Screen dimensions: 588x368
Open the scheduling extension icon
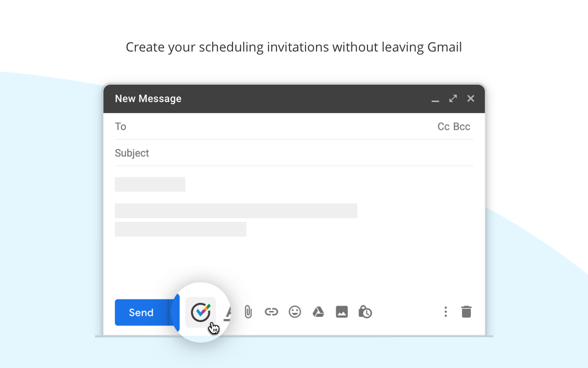[201, 311]
